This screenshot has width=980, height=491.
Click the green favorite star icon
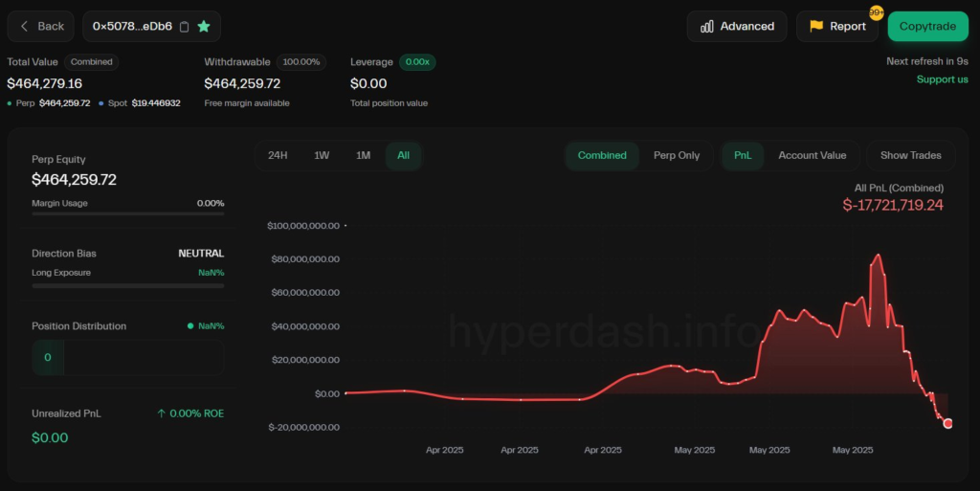pyautogui.click(x=204, y=27)
